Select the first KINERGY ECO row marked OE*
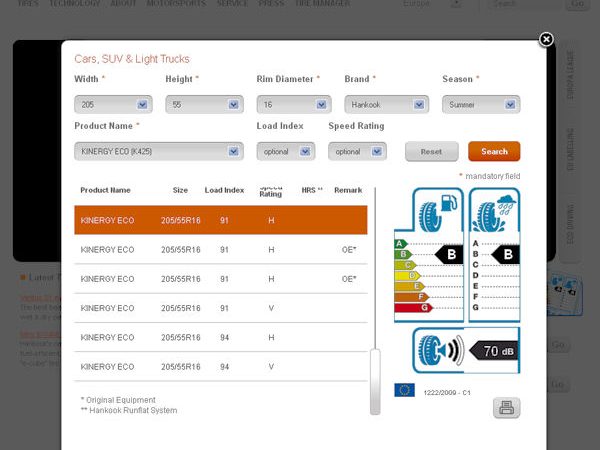600x450 pixels. 221,249
